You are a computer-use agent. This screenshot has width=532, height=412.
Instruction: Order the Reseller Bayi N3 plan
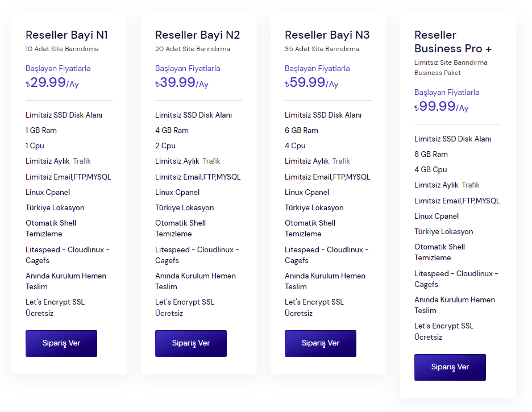pyautogui.click(x=321, y=343)
